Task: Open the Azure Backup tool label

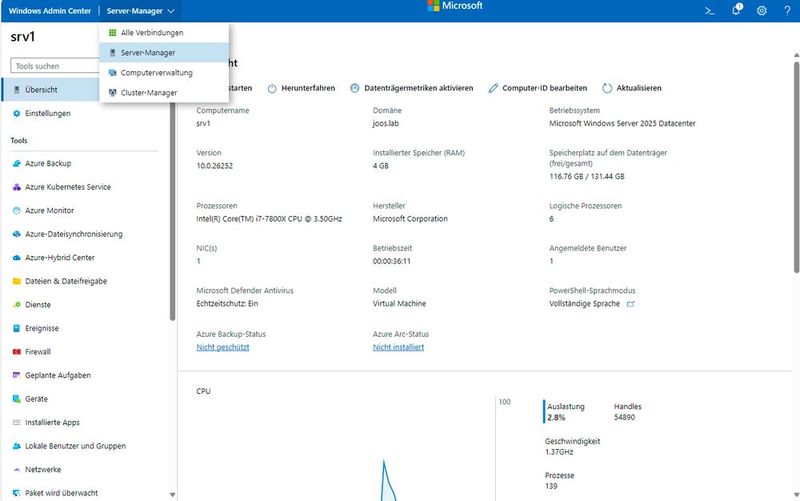Action: click(x=48, y=163)
